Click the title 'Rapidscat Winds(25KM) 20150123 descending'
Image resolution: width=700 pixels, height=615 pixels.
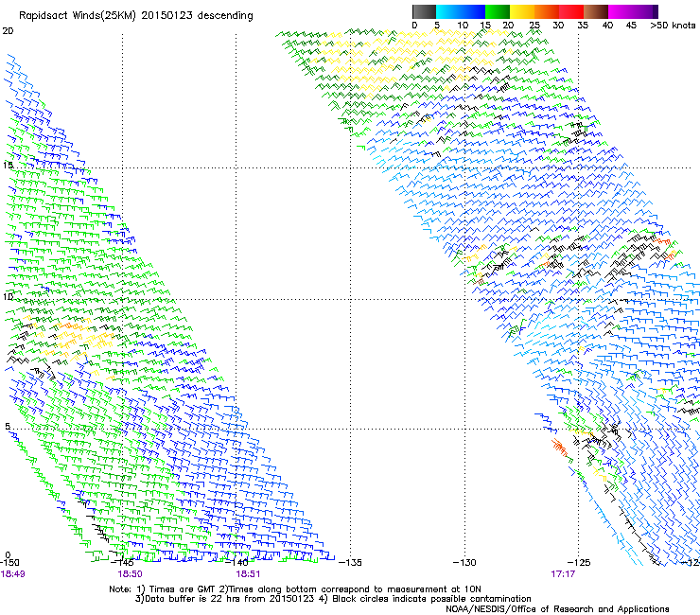pos(135,16)
